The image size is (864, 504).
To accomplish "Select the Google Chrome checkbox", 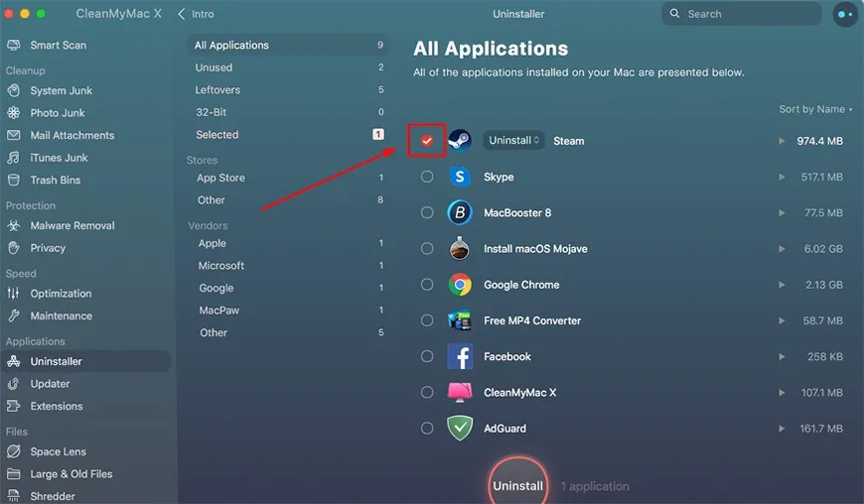I will [427, 285].
